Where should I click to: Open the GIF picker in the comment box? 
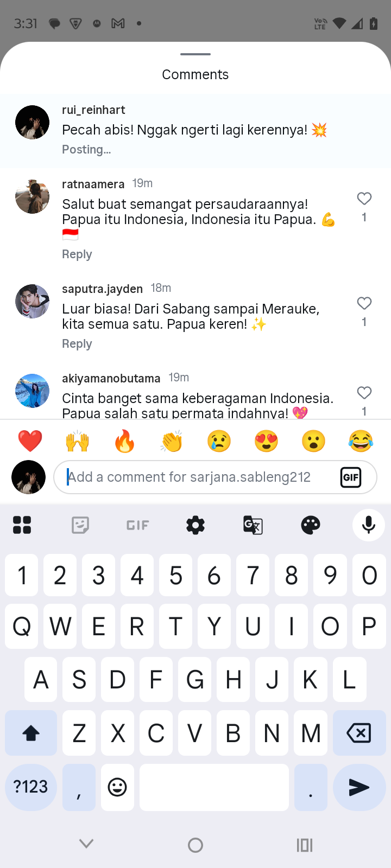[351, 477]
